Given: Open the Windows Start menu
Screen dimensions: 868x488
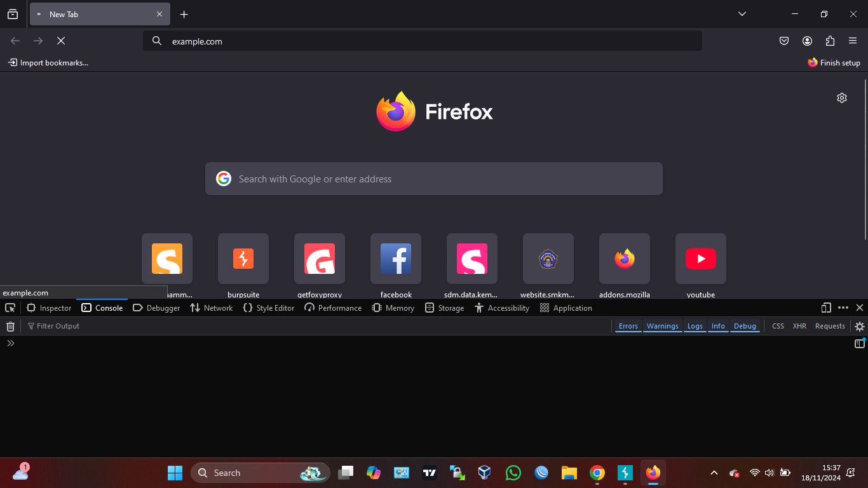Looking at the screenshot, I should 175,473.
